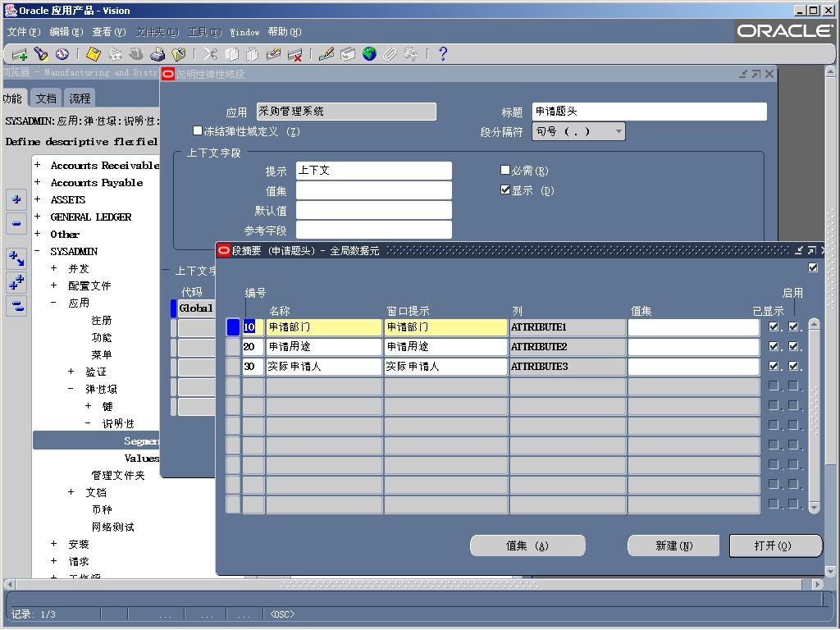
Task: Click the 默认值 input field
Action: [373, 211]
